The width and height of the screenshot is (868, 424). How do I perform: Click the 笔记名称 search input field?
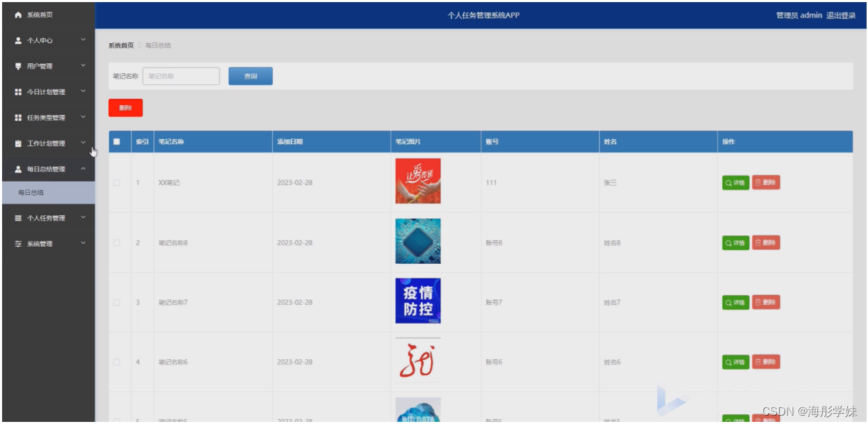[x=181, y=76]
